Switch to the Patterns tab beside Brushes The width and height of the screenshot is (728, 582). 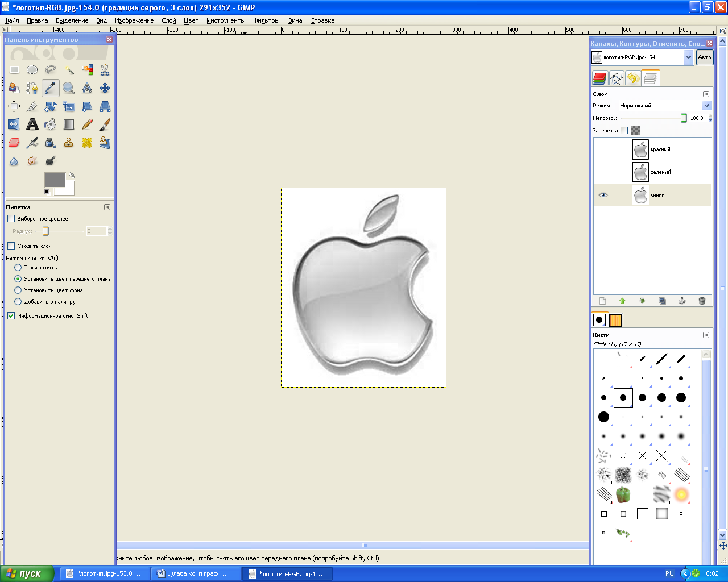coord(615,320)
